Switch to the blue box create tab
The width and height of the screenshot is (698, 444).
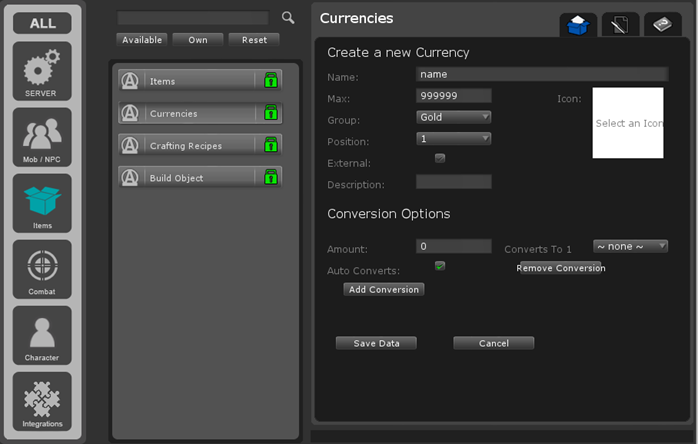(x=577, y=25)
